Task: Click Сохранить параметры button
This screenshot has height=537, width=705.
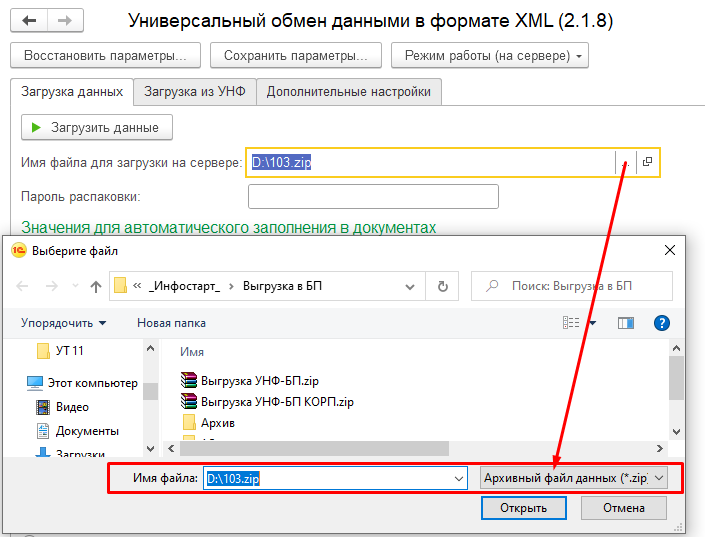Action: tap(296, 55)
